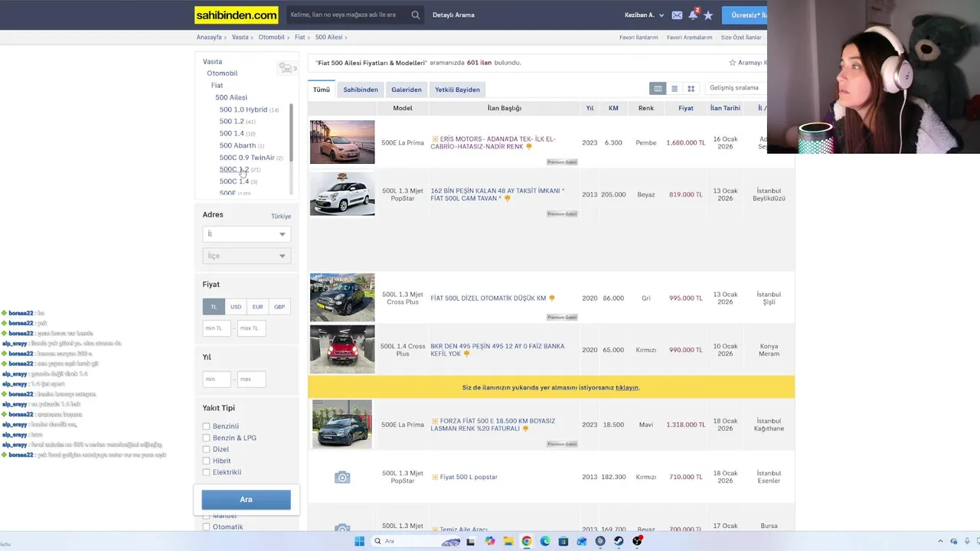980x551 pixels.
Task: Expand the Keziban A. account menu
Action: [644, 15]
